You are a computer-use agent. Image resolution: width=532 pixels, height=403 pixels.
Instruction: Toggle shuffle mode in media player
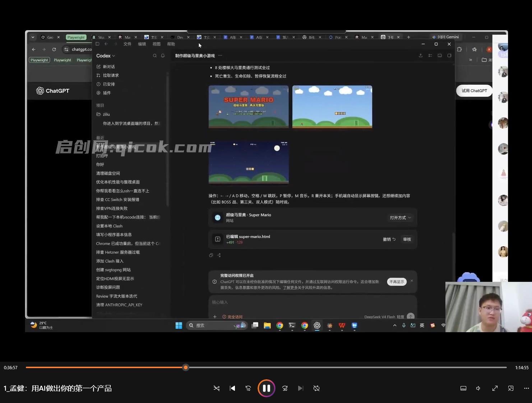click(x=217, y=388)
